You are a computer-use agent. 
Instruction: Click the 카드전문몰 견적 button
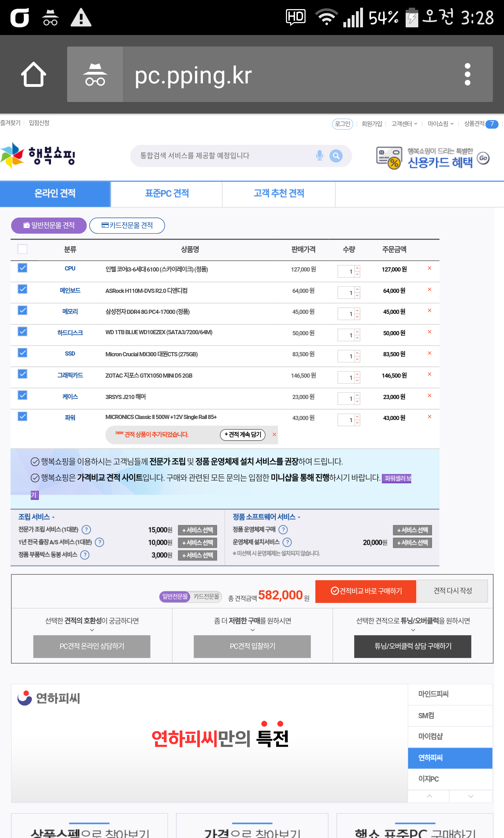click(127, 225)
